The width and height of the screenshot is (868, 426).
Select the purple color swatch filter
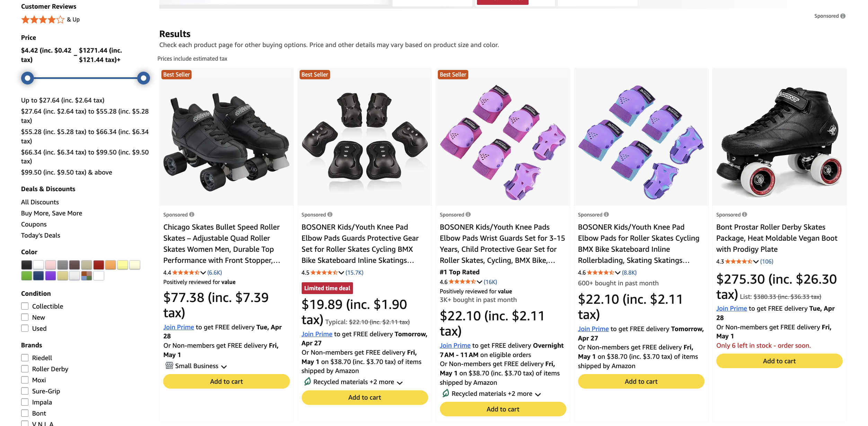point(51,276)
